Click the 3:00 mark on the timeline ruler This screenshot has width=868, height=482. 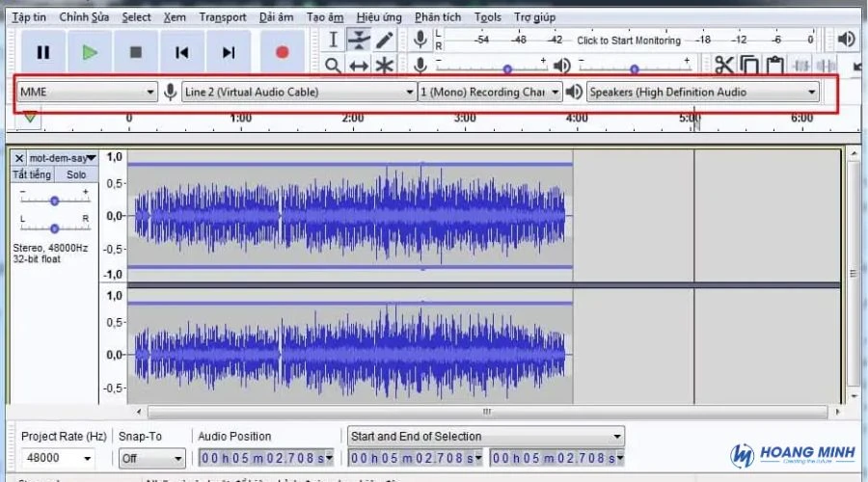(465, 118)
